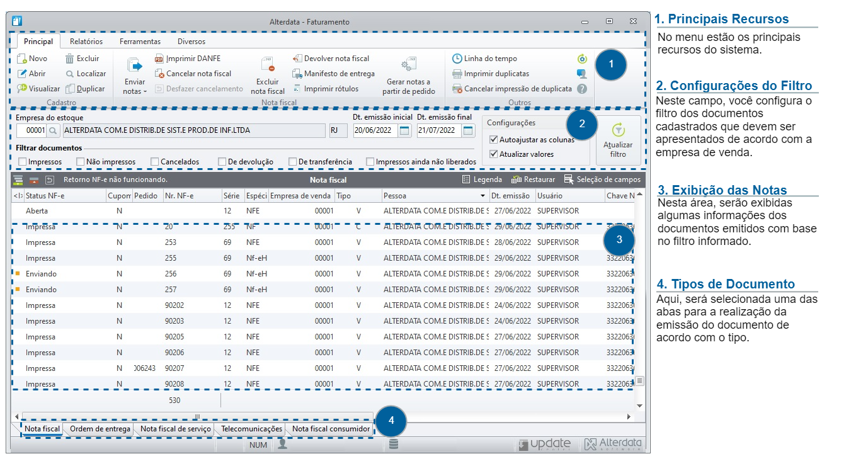Check the Cancelados filter
The height and width of the screenshot is (466, 868).
[155, 162]
